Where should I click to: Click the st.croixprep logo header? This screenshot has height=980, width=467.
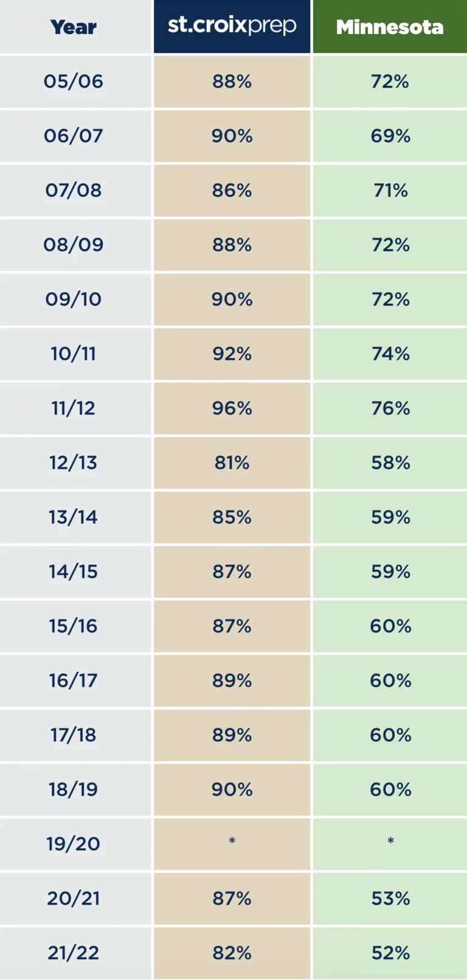coord(232,27)
